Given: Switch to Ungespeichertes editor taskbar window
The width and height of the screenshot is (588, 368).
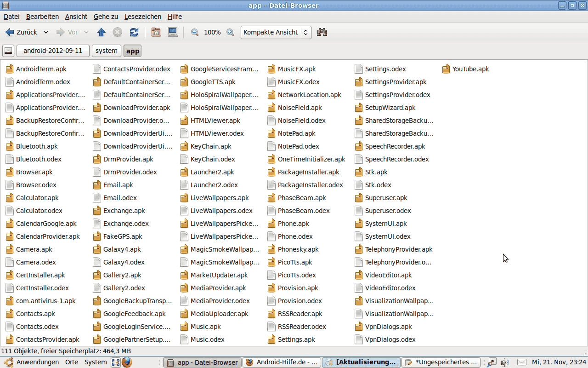Looking at the screenshot, I should (441, 362).
